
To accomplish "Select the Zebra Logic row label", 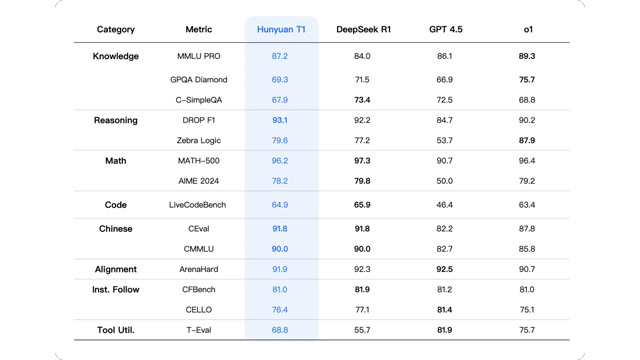I will pyautogui.click(x=199, y=140).
